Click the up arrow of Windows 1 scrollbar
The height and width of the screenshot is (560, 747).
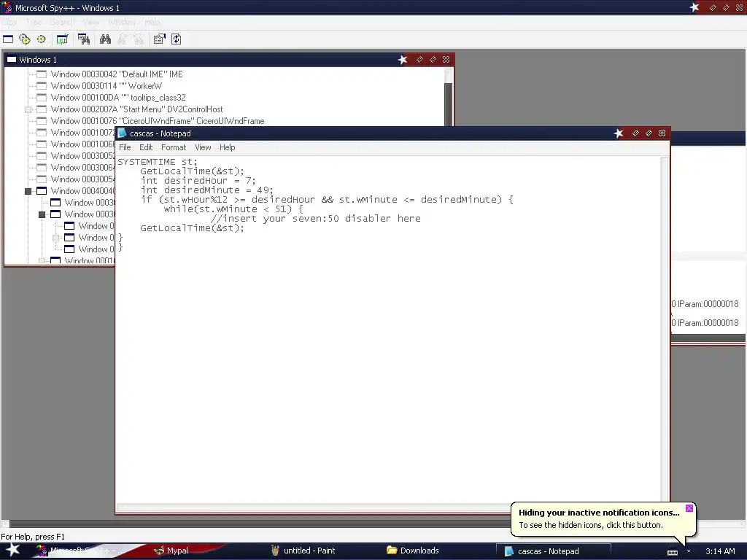(x=448, y=74)
